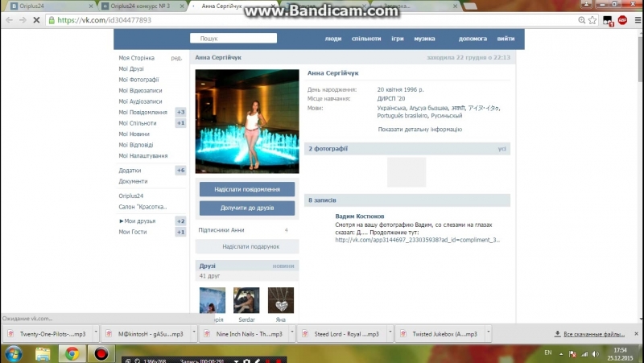
Task: Bookmark page with the star icon
Action: [x=592, y=20]
